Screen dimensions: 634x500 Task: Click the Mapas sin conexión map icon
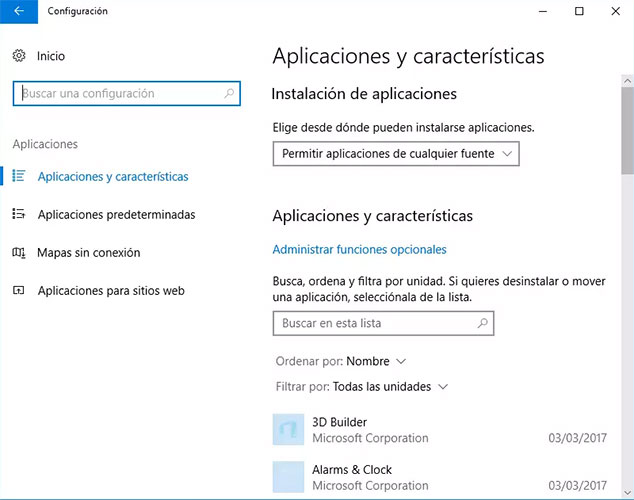(x=19, y=253)
